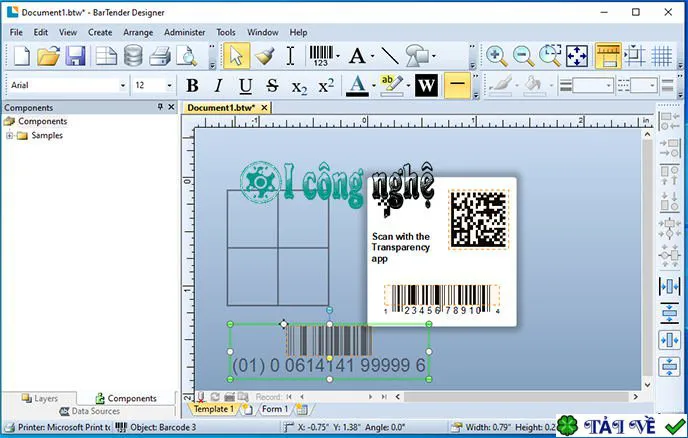Open the Edit menu

pos(41,32)
